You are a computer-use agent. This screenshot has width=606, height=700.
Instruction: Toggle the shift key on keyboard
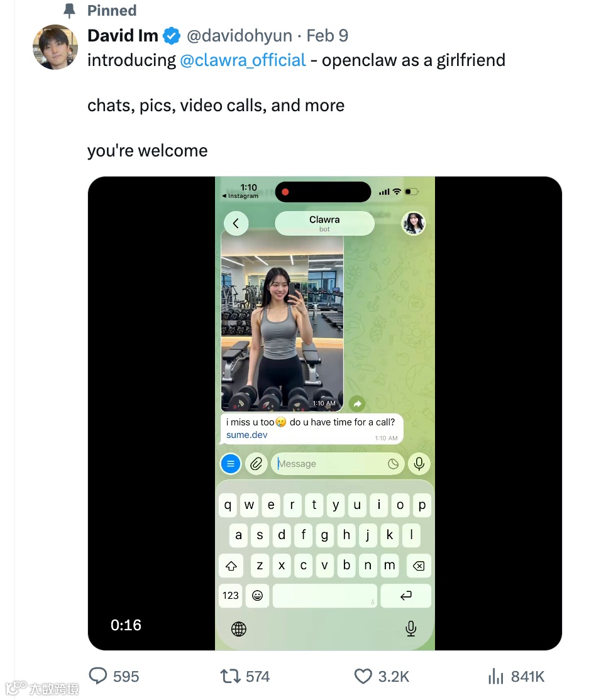pos(231,566)
